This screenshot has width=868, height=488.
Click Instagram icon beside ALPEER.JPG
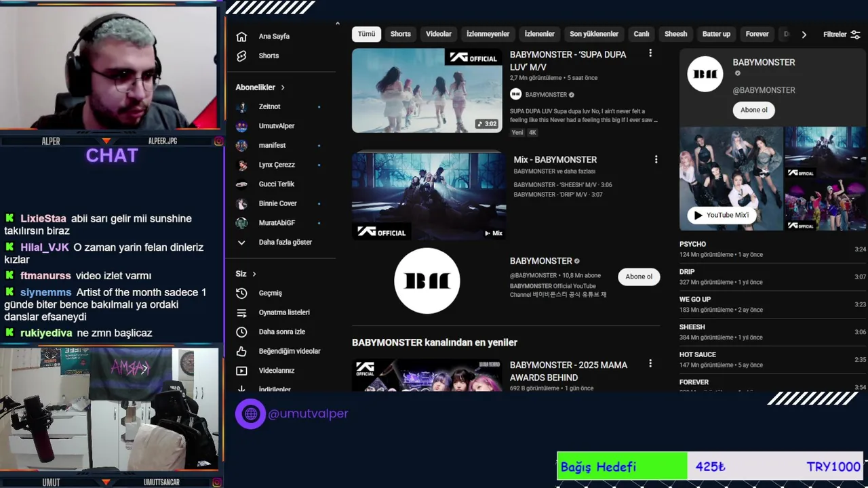[218, 141]
